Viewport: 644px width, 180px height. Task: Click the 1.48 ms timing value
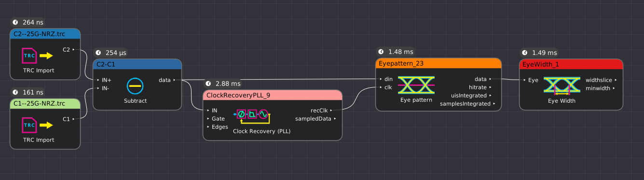pyautogui.click(x=400, y=52)
